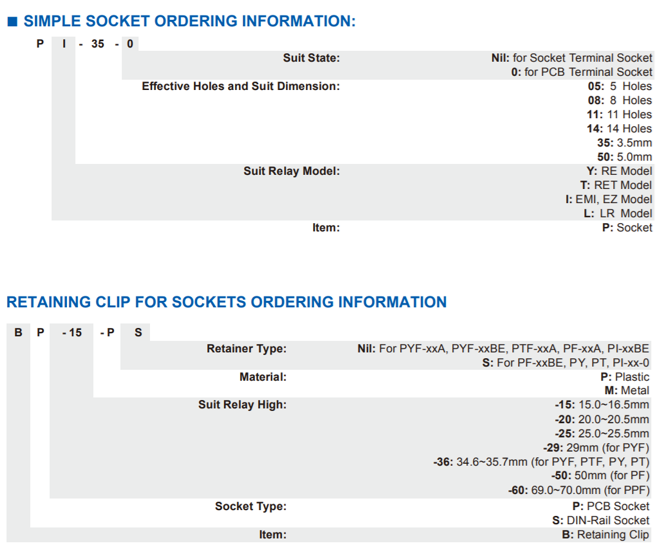Image resolution: width=666 pixels, height=551 pixels.
Task: Click the Retainer Type label
Action: (x=246, y=349)
